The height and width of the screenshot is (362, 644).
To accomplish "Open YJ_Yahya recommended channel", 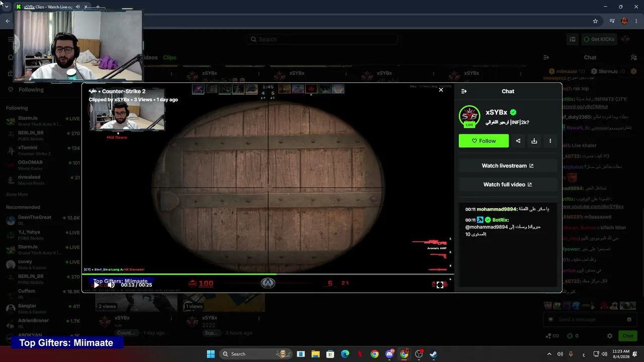I will click(43, 235).
